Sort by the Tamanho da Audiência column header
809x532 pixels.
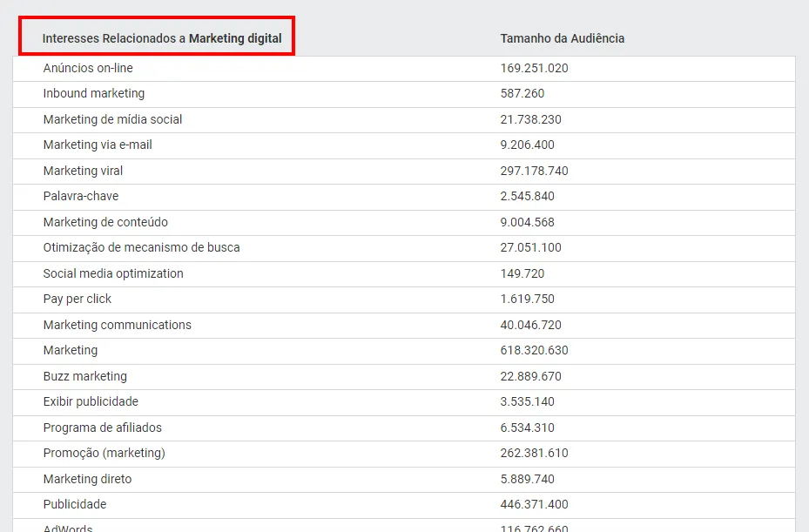point(563,38)
